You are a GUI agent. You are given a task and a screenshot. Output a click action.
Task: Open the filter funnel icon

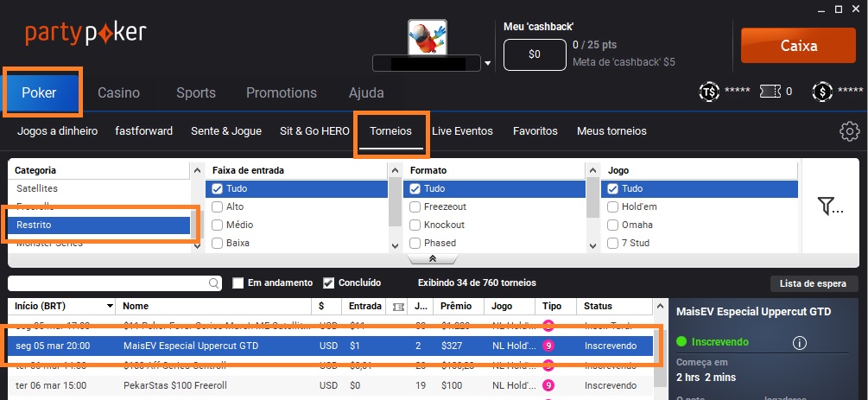830,206
